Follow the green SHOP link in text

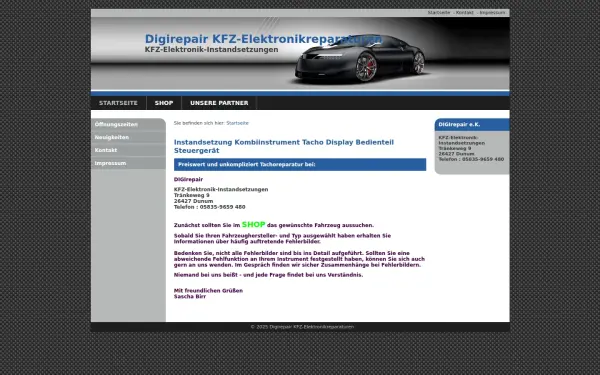click(253, 225)
